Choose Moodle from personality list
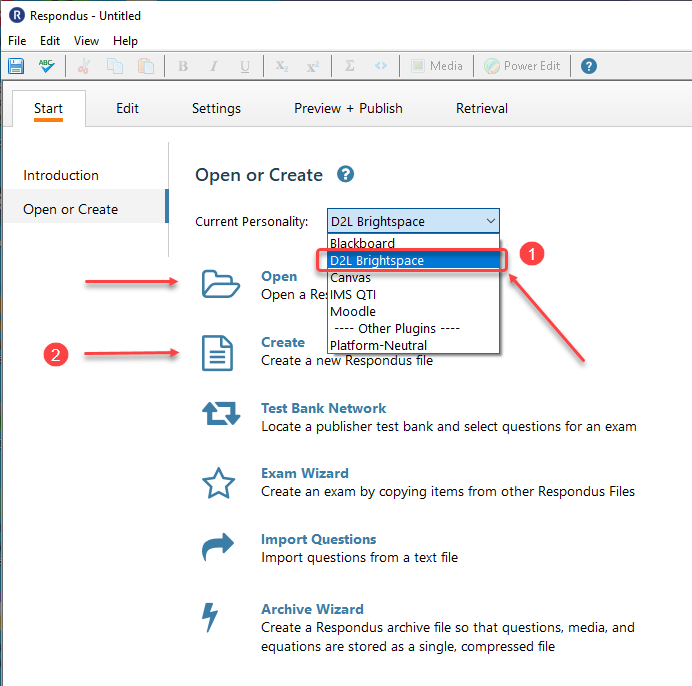The height and width of the screenshot is (686, 692). [414, 311]
